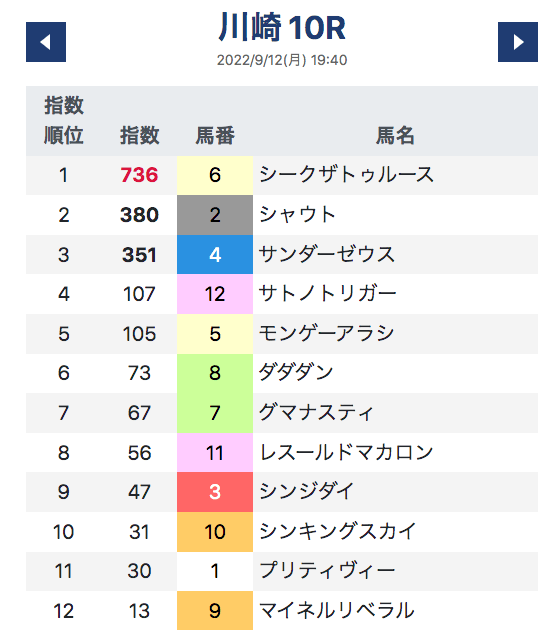
Task: Select the gray horse number 2 cell
Action: [x=215, y=215]
